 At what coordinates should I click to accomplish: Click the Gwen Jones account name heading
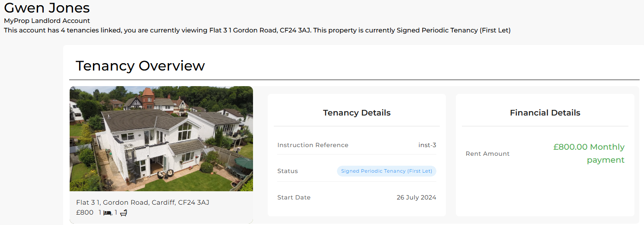pos(47,8)
